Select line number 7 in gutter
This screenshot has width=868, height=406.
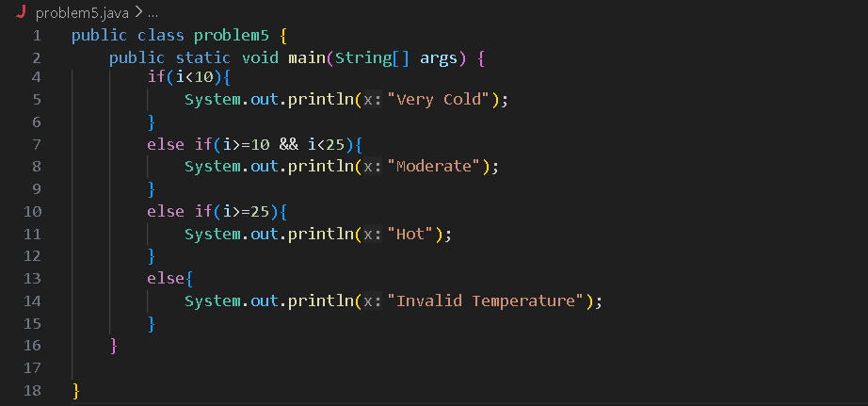[37, 144]
